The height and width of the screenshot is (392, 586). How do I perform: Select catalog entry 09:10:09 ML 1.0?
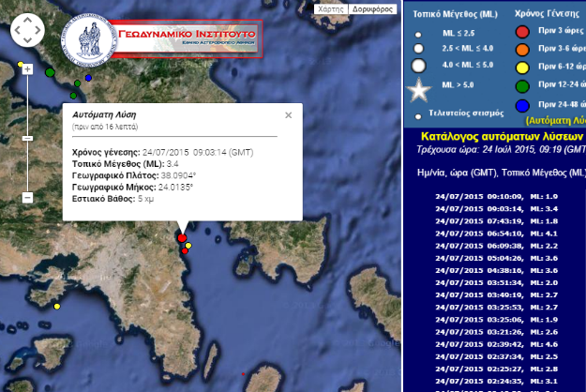(x=497, y=197)
